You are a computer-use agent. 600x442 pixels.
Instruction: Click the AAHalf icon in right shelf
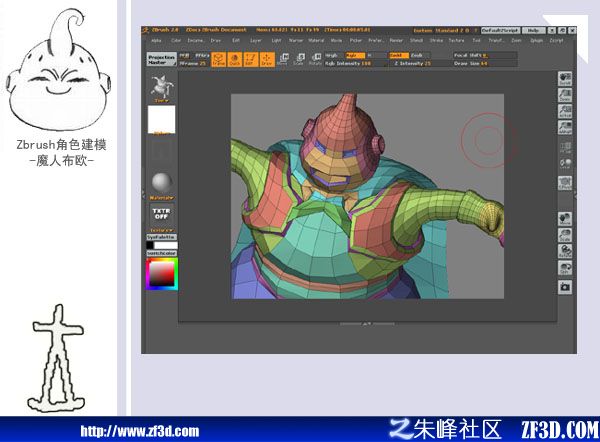pyautogui.click(x=565, y=127)
